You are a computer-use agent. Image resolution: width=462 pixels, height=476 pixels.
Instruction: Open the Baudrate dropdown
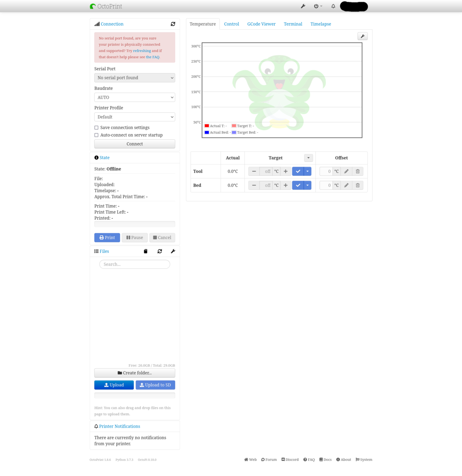coord(134,97)
